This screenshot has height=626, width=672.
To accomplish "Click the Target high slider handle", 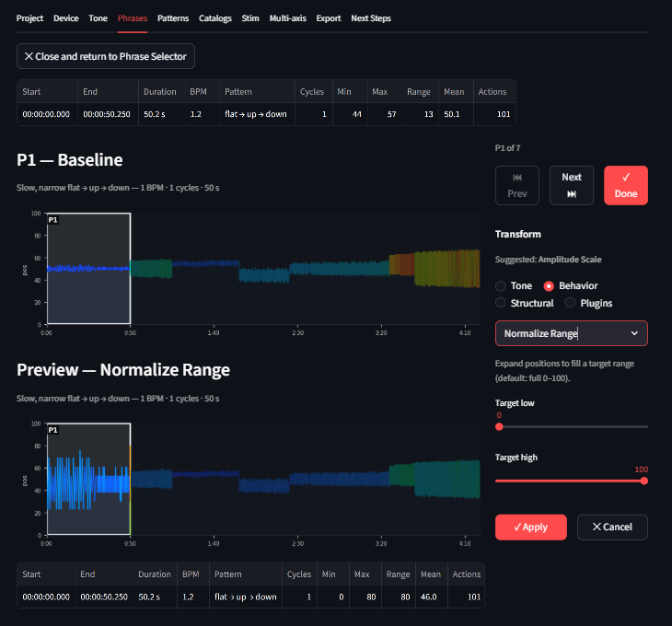I will [643, 481].
